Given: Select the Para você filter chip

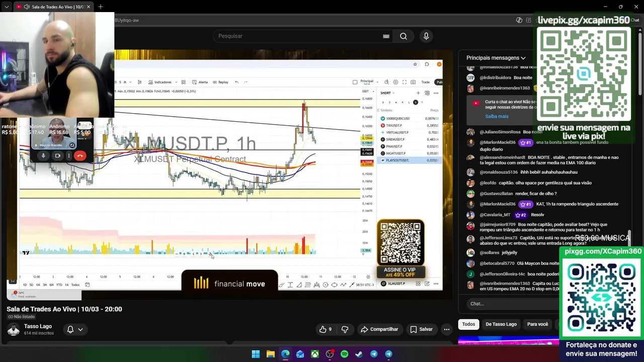Looking at the screenshot, I should click(x=537, y=324).
